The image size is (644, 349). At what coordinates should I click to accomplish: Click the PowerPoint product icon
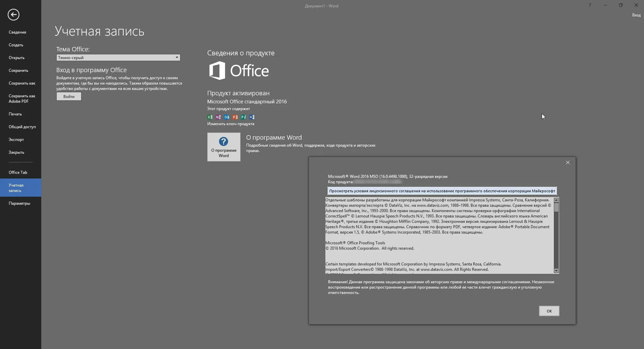click(235, 117)
